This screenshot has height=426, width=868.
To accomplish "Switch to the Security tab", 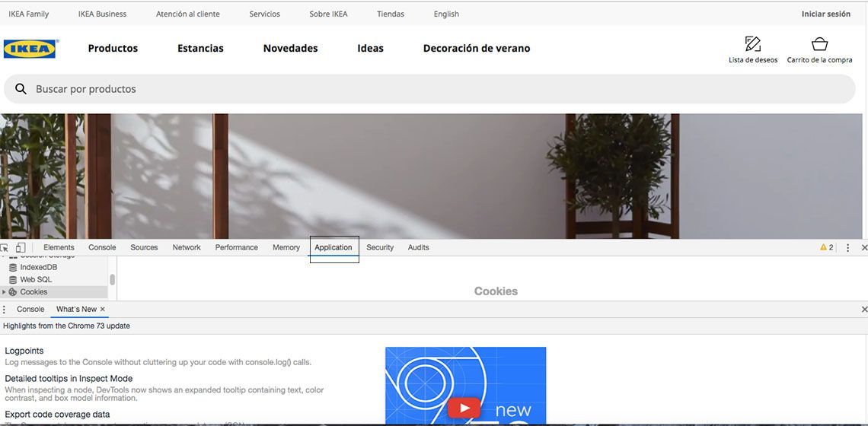I will pyautogui.click(x=380, y=247).
